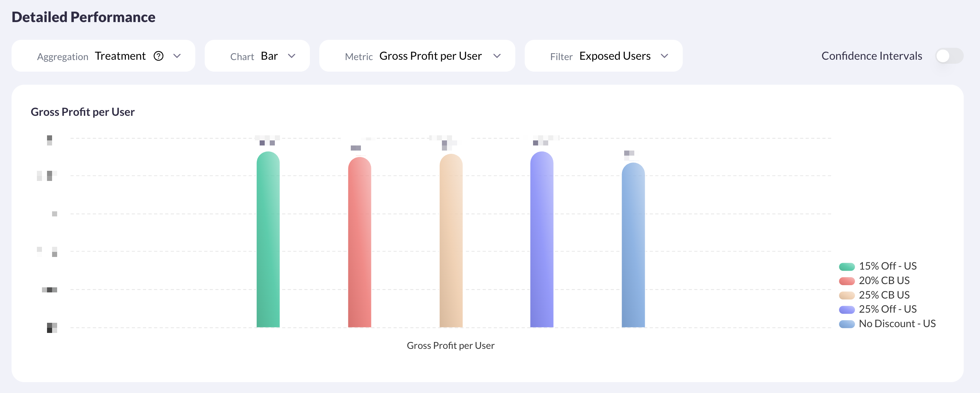Select the 25% Off - US legend label
980x393 pixels.
tap(887, 309)
